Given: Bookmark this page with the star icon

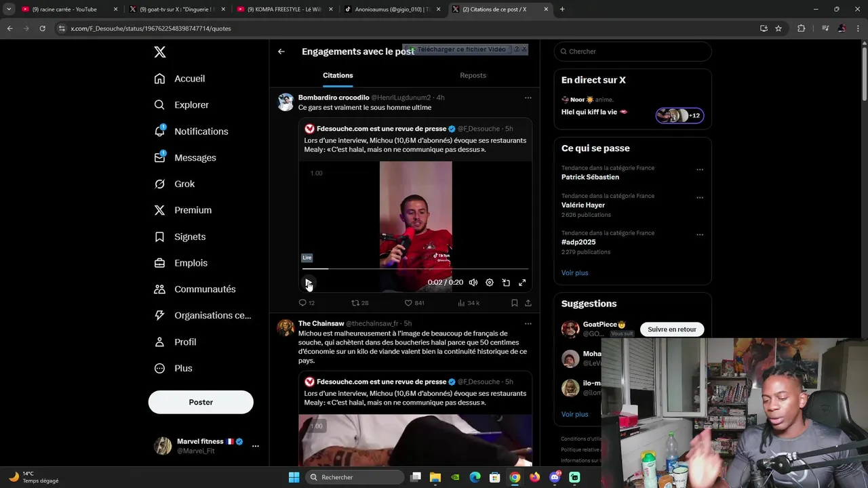Looking at the screenshot, I should click(778, 28).
